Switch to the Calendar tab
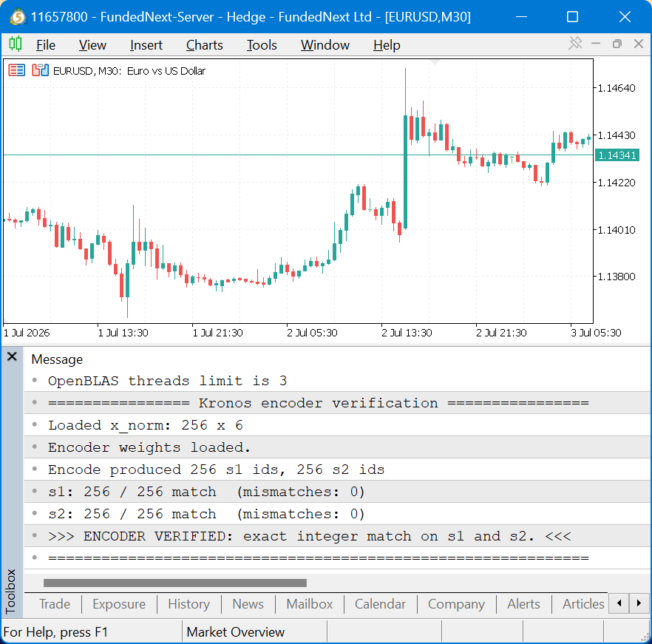 [380, 604]
